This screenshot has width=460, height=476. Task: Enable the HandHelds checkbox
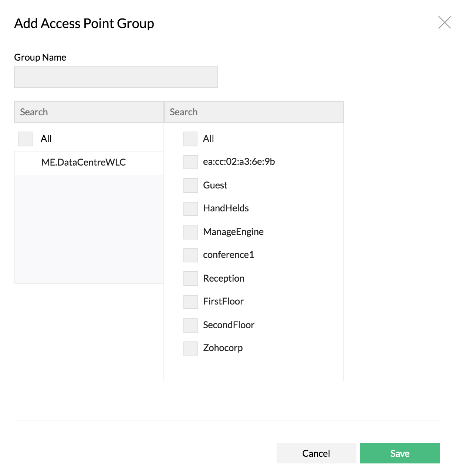tap(190, 208)
